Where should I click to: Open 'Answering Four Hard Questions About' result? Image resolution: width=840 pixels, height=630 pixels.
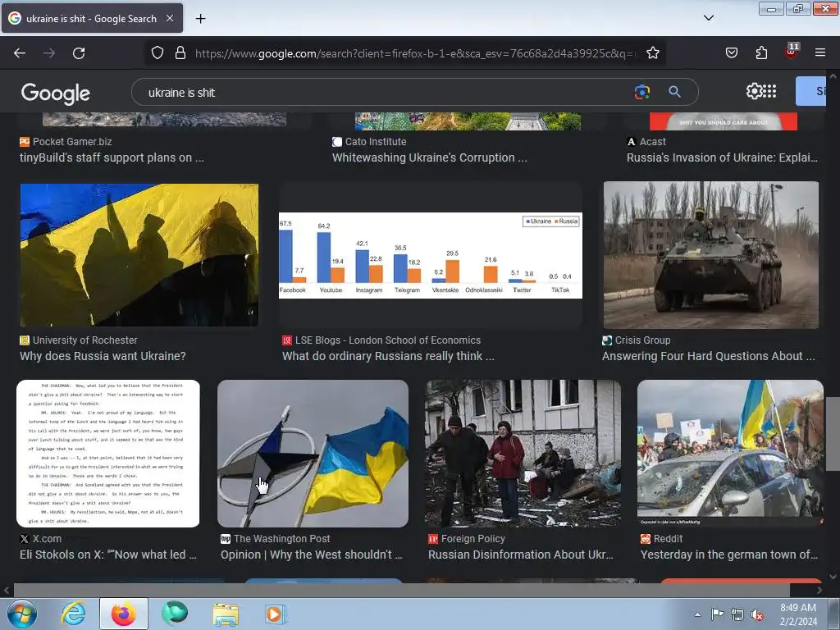click(x=708, y=356)
